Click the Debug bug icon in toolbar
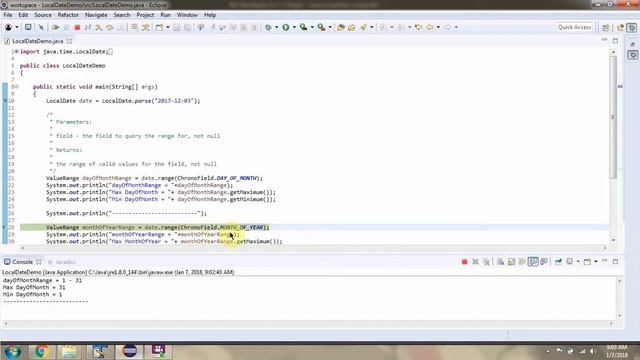The image size is (640, 360). coord(268,27)
